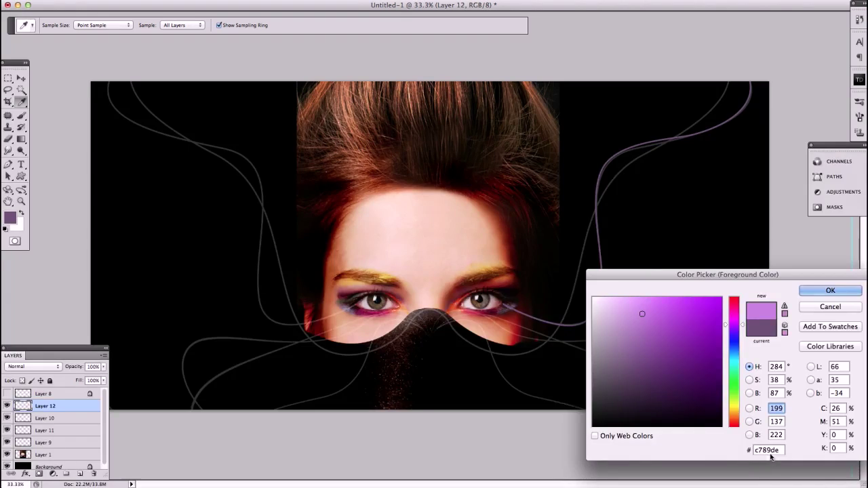This screenshot has height=488, width=868.
Task: Enable Only Web Colors checkbox
Action: coord(595,436)
